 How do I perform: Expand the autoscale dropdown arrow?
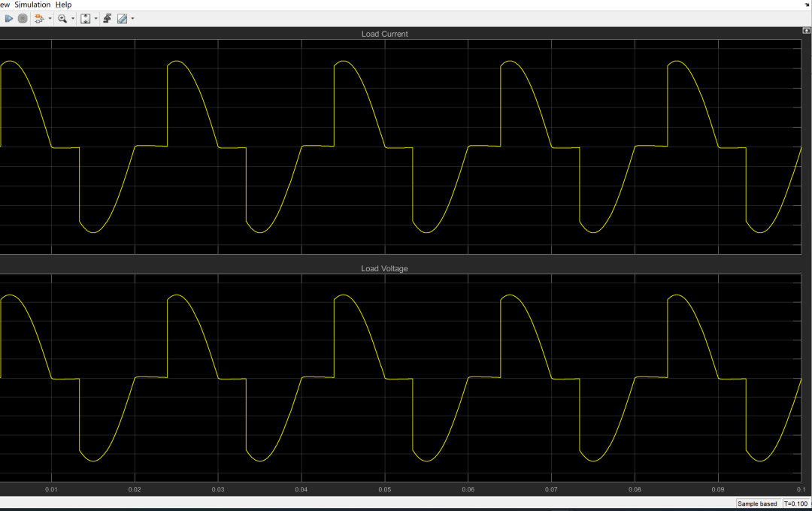(95, 18)
